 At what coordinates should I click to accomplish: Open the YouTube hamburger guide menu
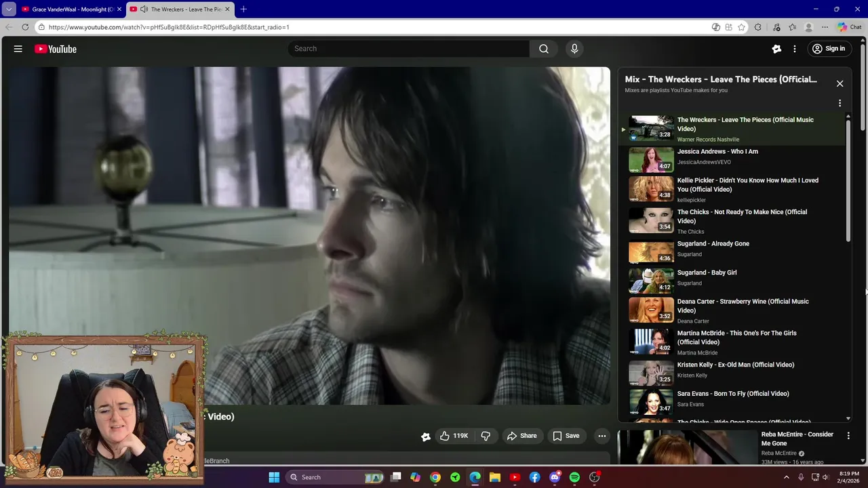point(18,49)
